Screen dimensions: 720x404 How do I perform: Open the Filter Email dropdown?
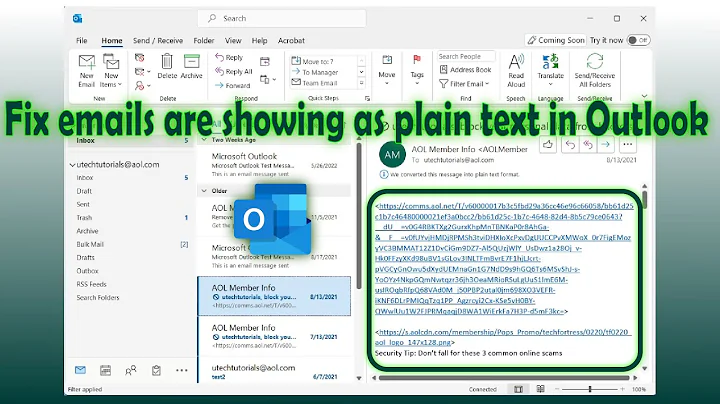click(x=464, y=84)
